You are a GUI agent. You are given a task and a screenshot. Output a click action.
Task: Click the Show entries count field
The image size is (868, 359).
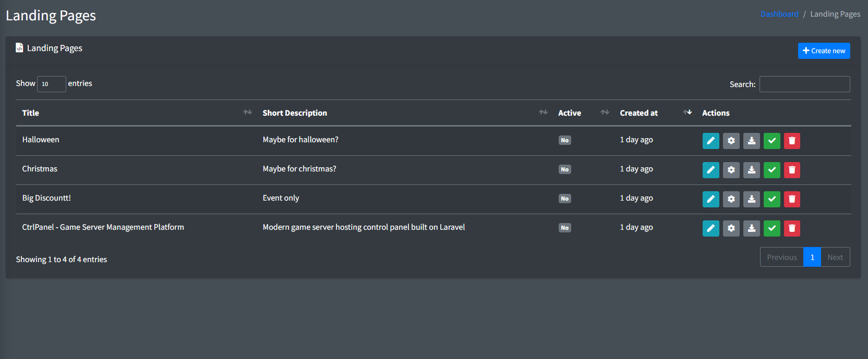click(51, 84)
